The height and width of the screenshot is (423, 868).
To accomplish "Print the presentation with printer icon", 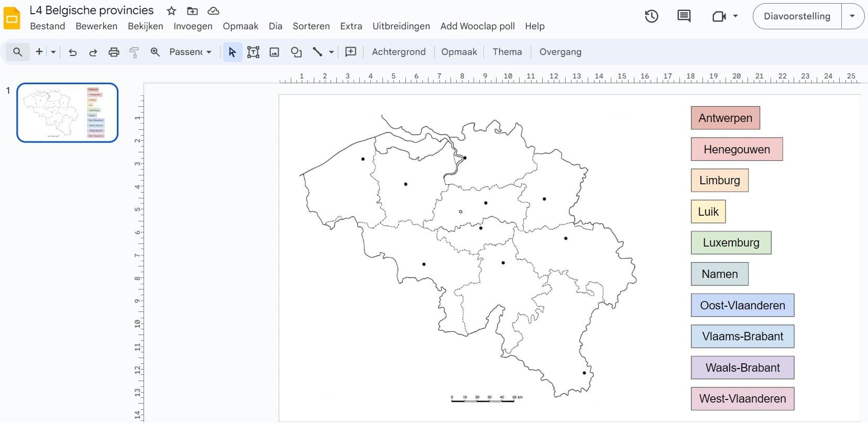I will (x=114, y=52).
